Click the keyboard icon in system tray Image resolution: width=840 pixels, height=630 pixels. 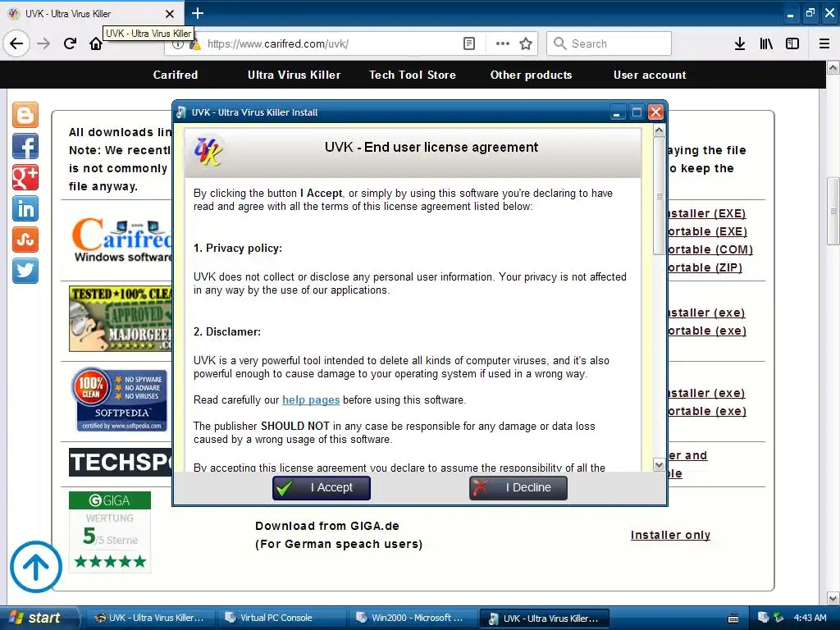point(733,619)
